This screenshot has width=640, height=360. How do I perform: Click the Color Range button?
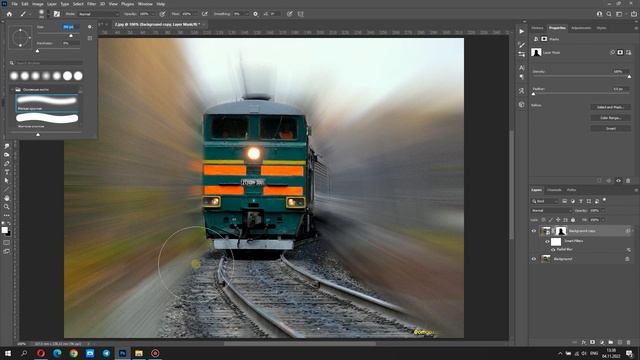tap(610, 118)
